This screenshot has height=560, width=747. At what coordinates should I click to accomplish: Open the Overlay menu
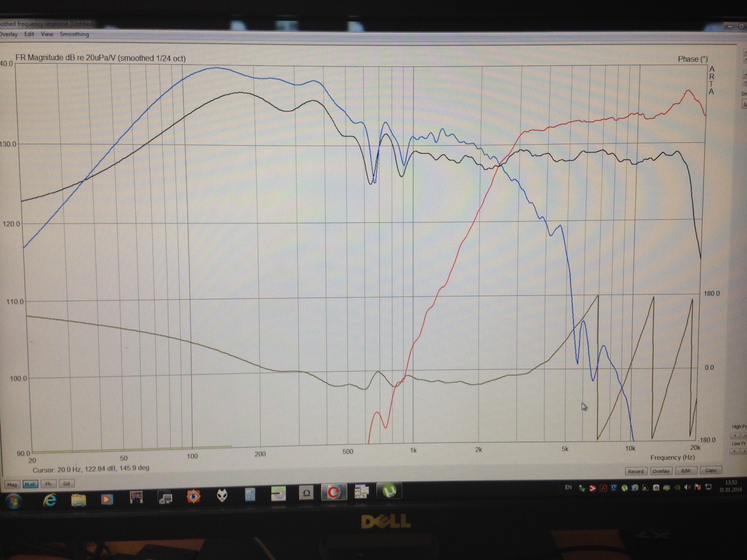(x=8, y=34)
